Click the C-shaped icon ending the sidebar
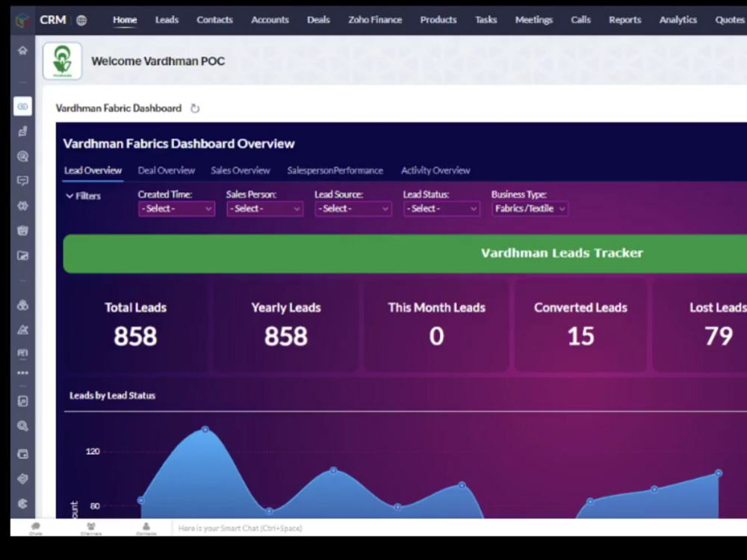The height and width of the screenshot is (560, 747). coord(22,504)
